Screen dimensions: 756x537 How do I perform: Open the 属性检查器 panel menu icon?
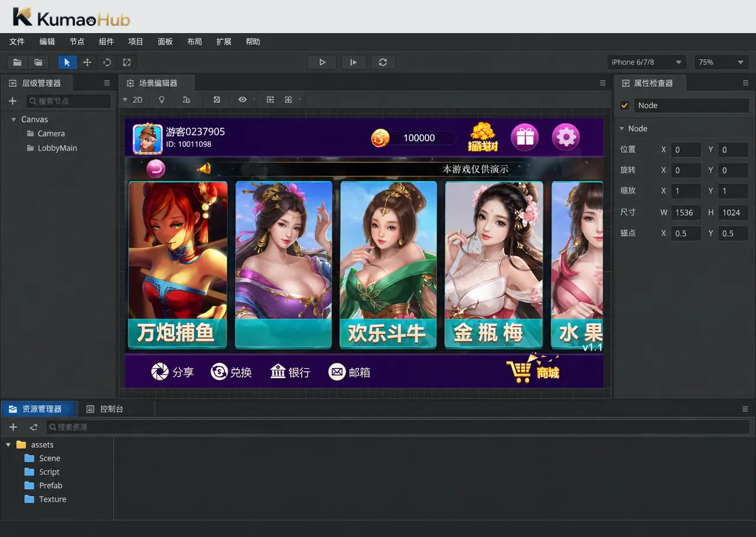coord(745,83)
